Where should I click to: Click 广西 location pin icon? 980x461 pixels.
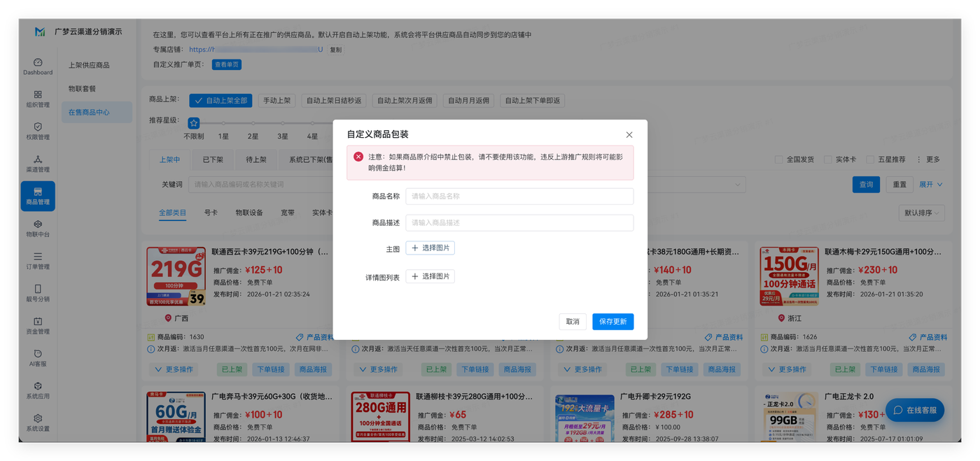(168, 318)
